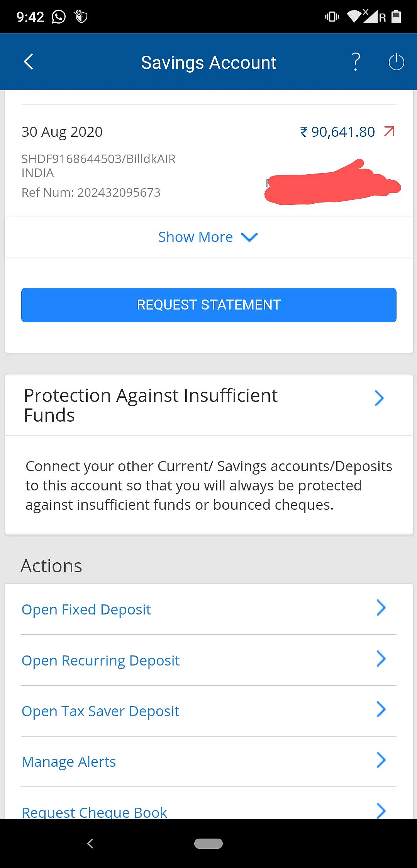Tap chevron beside Manage Alerts

[x=381, y=760]
